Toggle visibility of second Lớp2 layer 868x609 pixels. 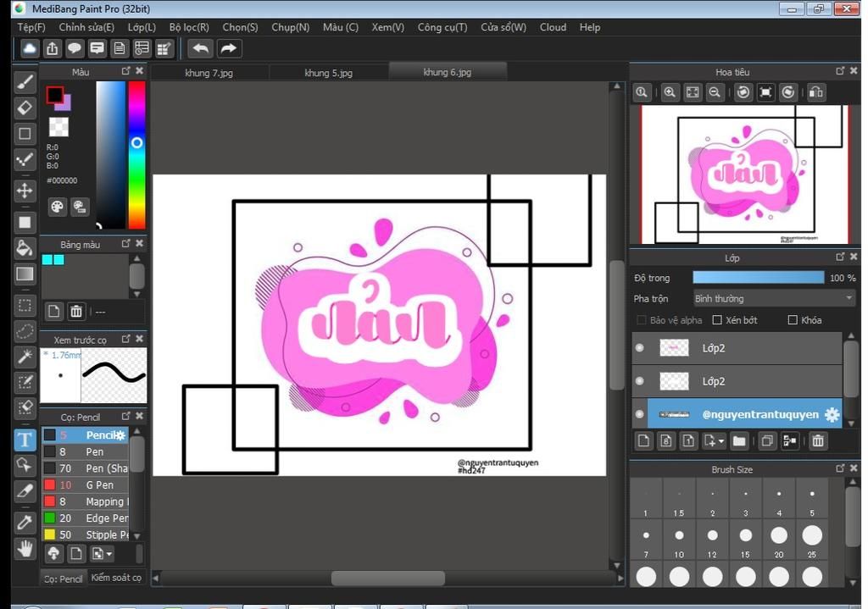[640, 381]
